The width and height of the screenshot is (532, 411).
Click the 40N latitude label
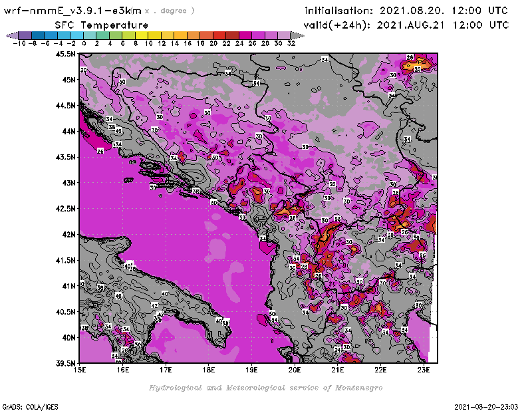[x=68, y=338]
